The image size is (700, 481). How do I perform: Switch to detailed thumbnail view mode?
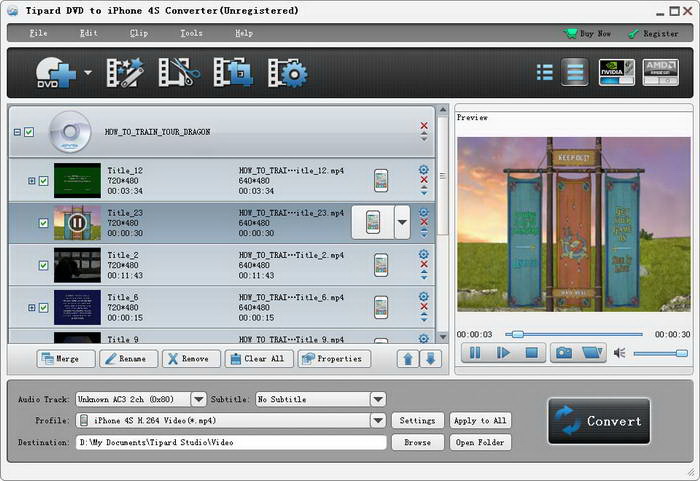(x=575, y=72)
